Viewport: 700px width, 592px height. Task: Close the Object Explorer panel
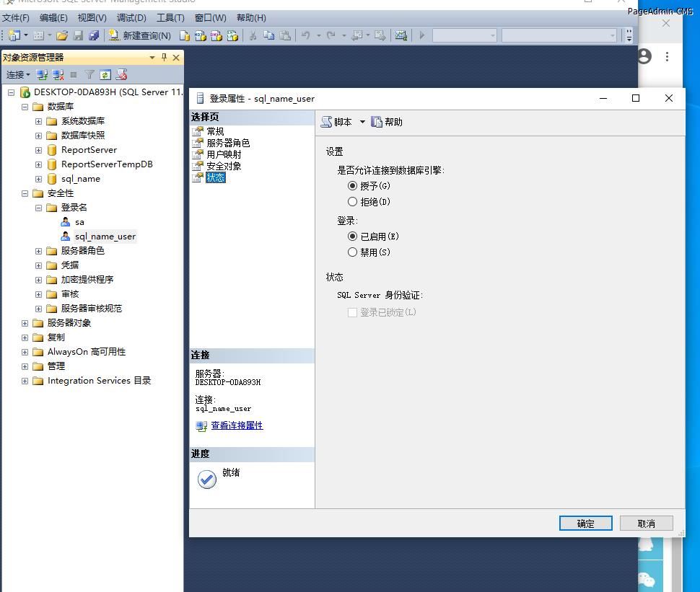point(176,57)
